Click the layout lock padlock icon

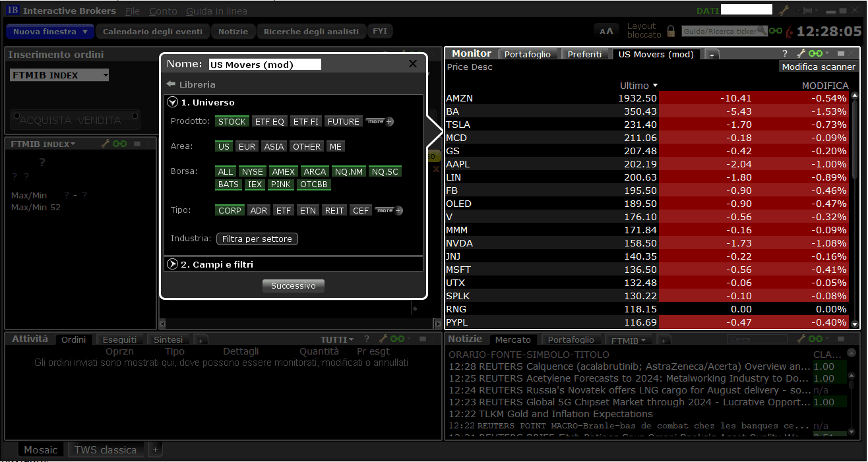tap(671, 31)
